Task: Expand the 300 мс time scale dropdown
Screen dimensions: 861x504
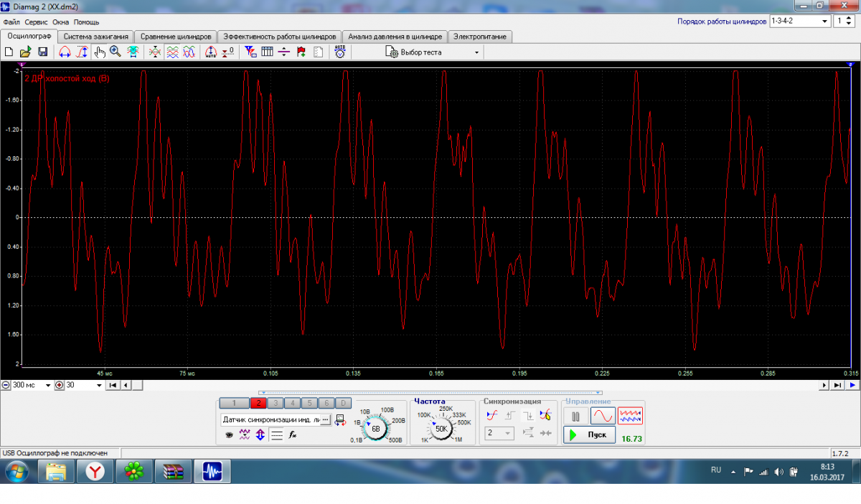Action: [48, 386]
